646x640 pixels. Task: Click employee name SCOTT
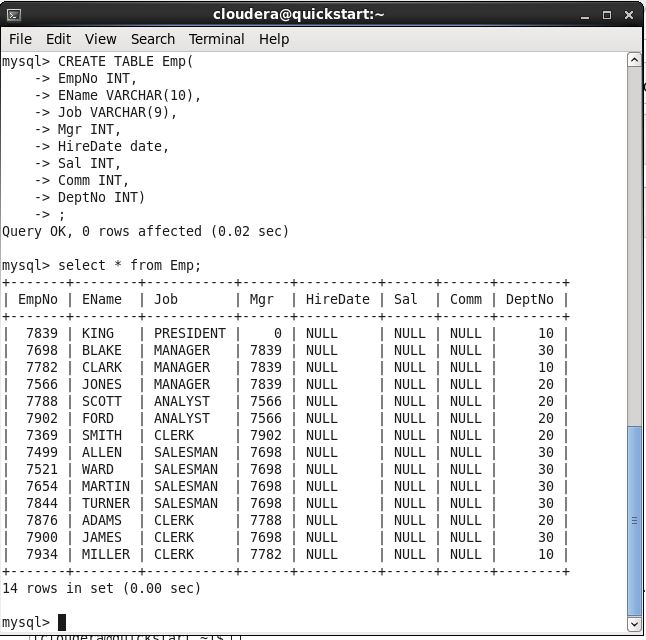pos(101,401)
